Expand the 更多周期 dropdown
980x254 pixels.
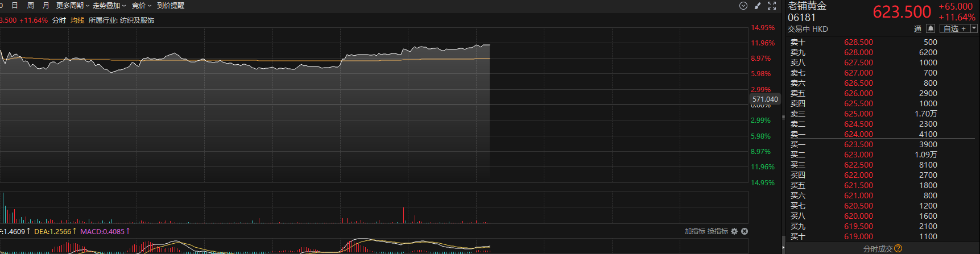coord(72,6)
